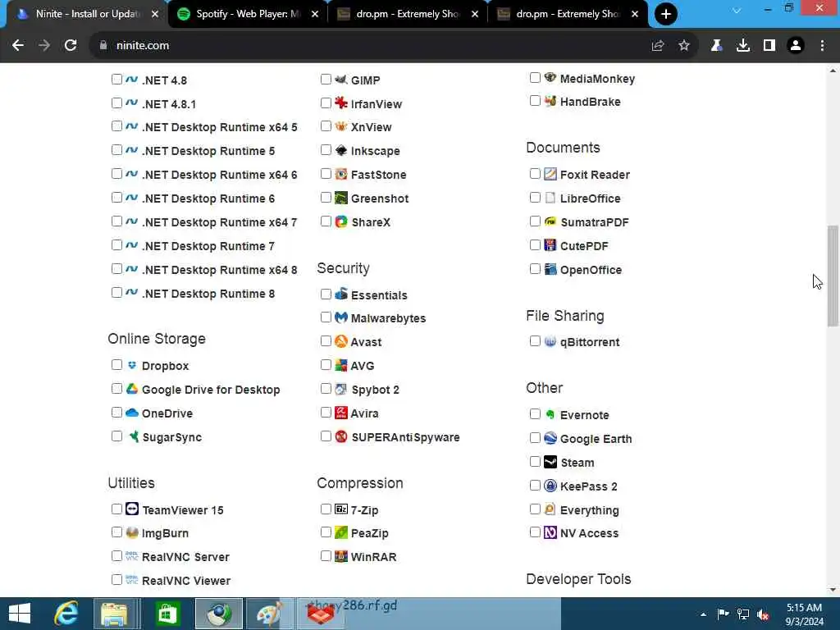Check the PeaZip checkbox
This screenshot has height=630, width=840.
326,532
